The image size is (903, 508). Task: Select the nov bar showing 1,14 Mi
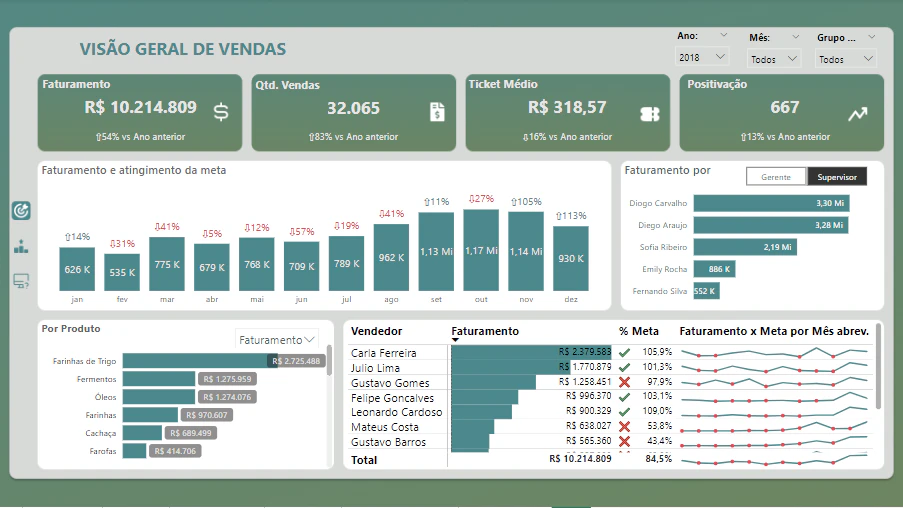(526, 251)
